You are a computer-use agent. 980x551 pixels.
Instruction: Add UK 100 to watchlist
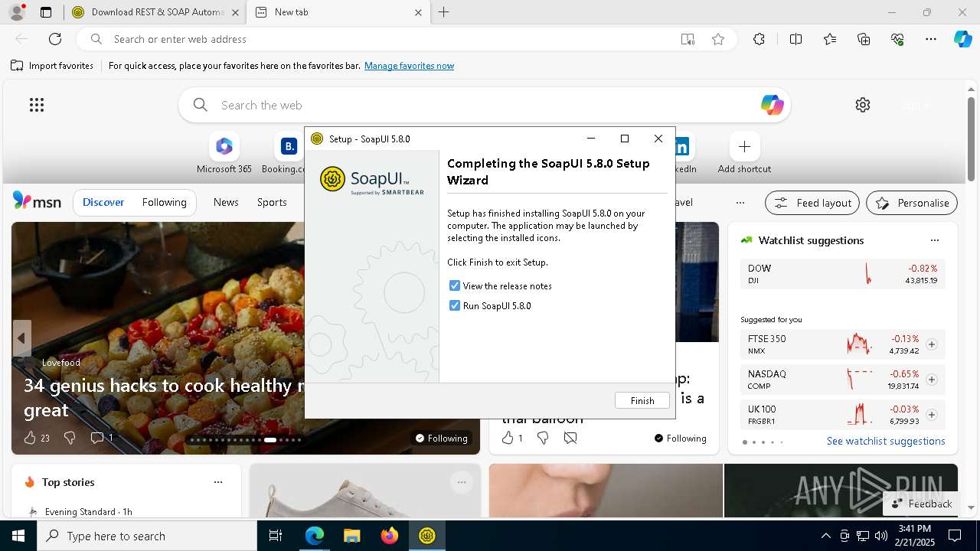coord(932,415)
